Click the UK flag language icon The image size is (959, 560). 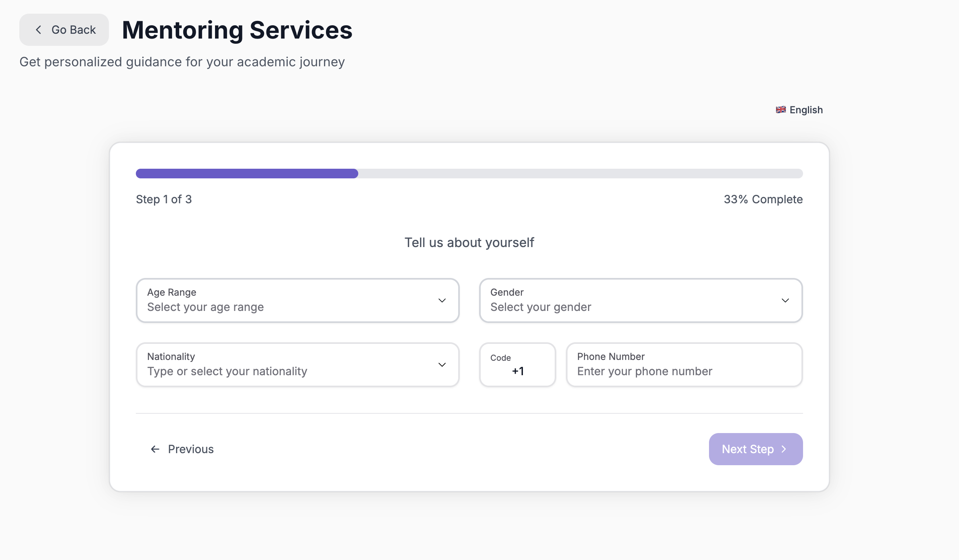[x=781, y=110]
